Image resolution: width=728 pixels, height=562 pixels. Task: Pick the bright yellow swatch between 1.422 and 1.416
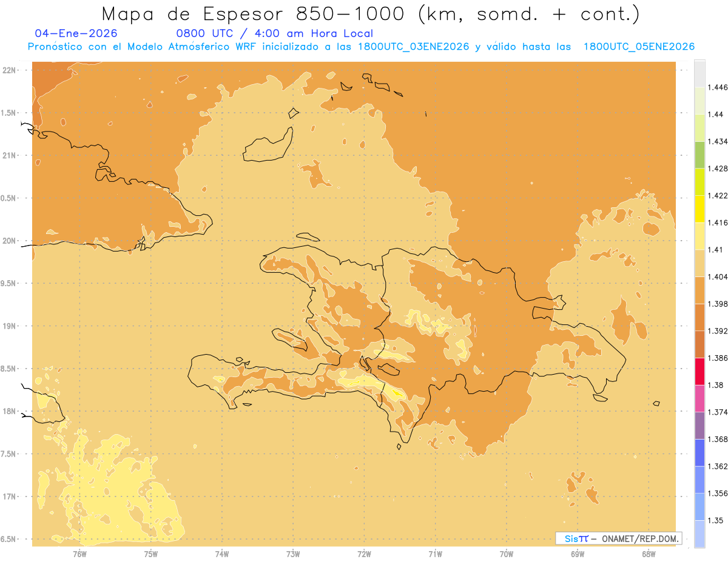[699, 209]
